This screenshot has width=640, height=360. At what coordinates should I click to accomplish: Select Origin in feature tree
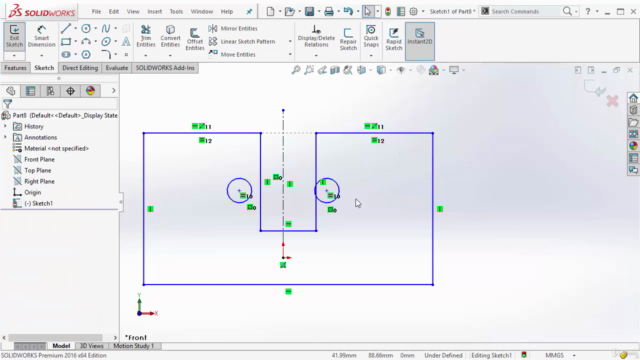coord(27,193)
